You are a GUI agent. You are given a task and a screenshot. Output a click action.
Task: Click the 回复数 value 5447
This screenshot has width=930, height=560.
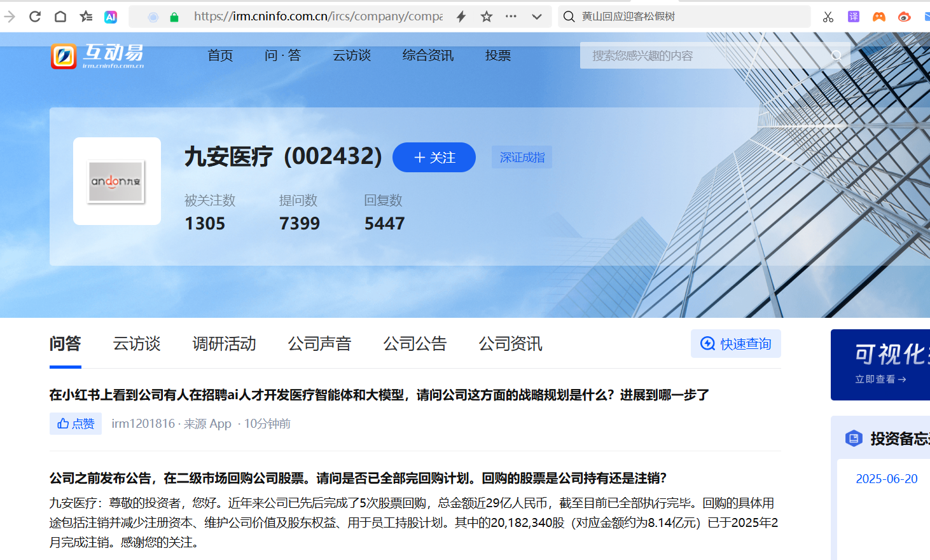[385, 224]
